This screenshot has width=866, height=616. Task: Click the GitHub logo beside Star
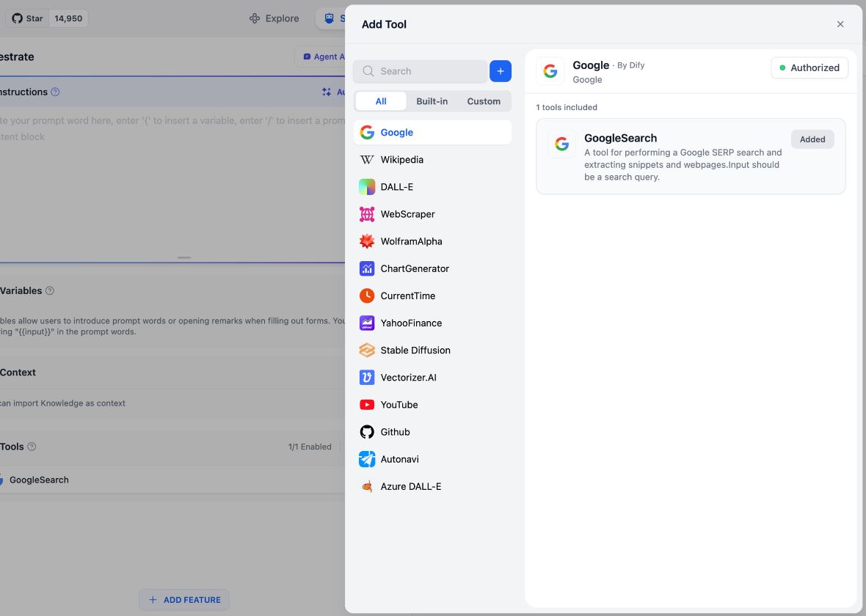[x=17, y=18]
